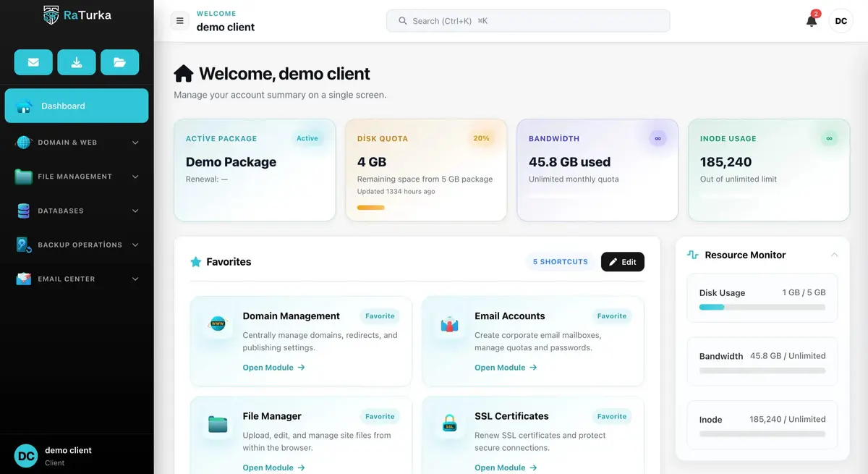Viewport: 868px width, 474px height.
Task: Open the Databases menu
Action: (x=77, y=211)
